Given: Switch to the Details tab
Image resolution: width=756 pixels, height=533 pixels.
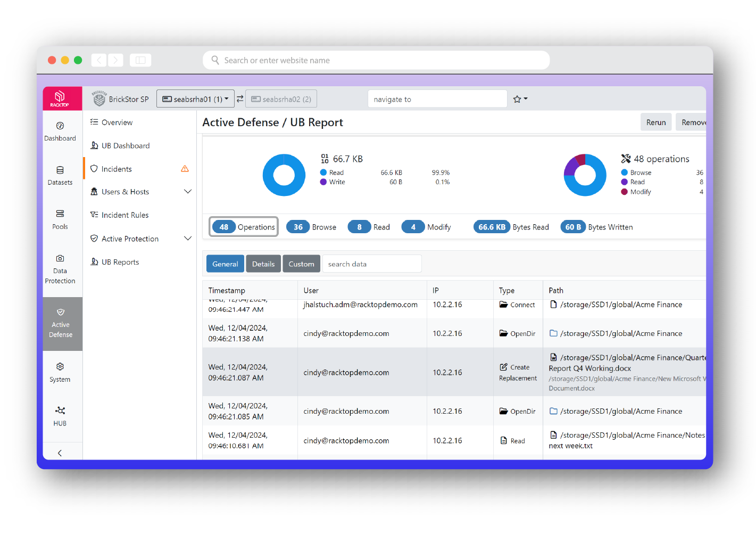Looking at the screenshot, I should coord(263,264).
